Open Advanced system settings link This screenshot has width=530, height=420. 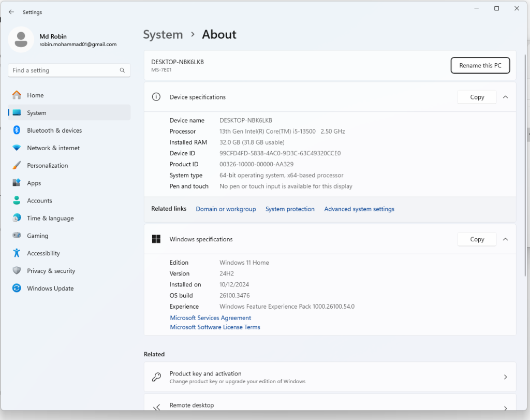(359, 209)
